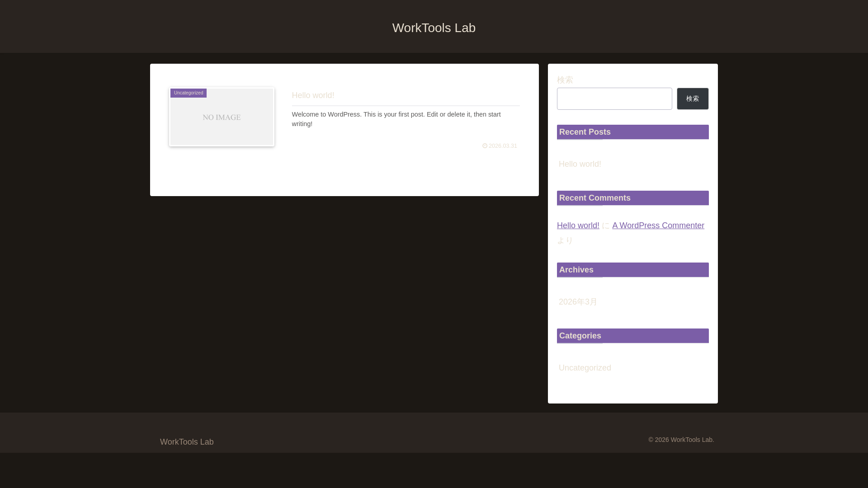The height and width of the screenshot is (488, 868).
Task: Open Hello world! link in Recent Comments
Action: click(578, 225)
